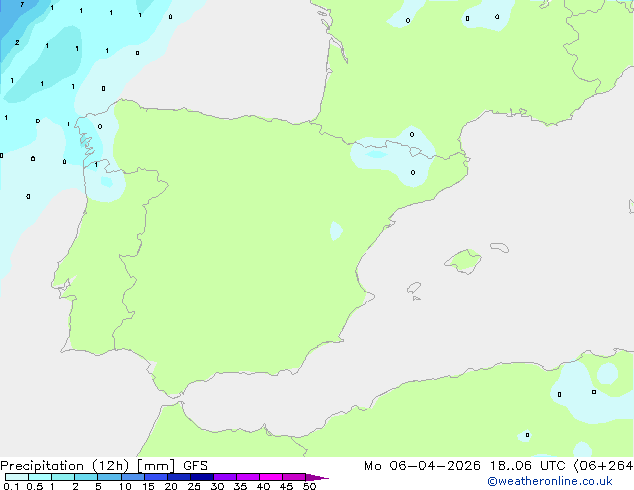Click the '45' legend scale label

click(x=286, y=486)
